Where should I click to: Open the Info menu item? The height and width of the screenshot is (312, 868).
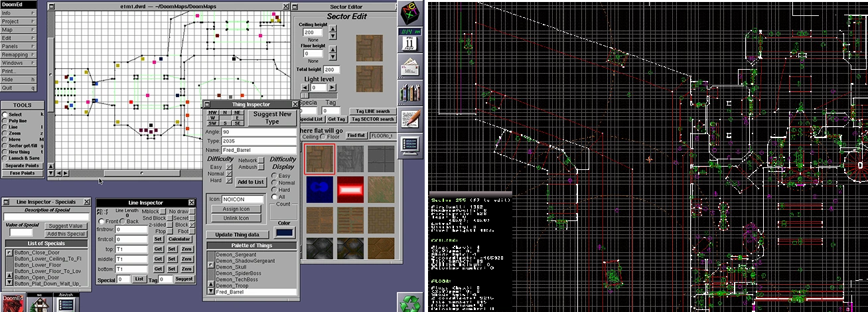point(19,13)
